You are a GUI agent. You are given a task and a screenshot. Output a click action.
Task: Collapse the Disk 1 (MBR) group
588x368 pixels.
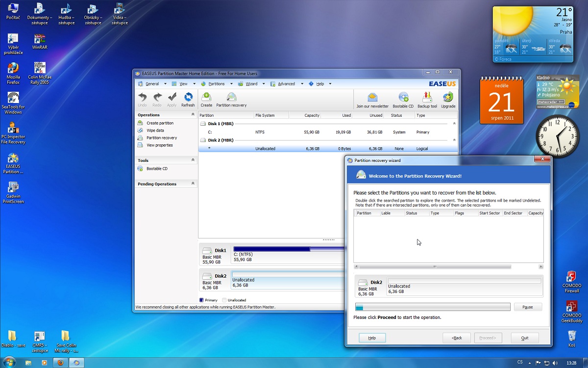[x=454, y=124]
